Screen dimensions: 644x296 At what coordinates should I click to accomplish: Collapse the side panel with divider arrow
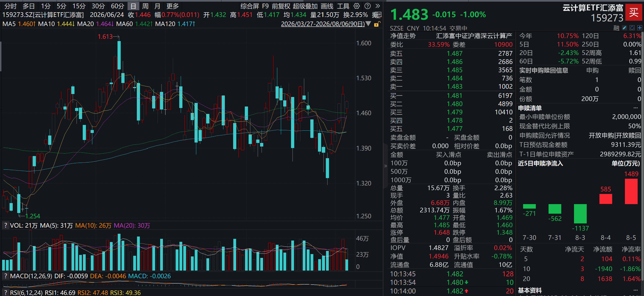point(385,166)
